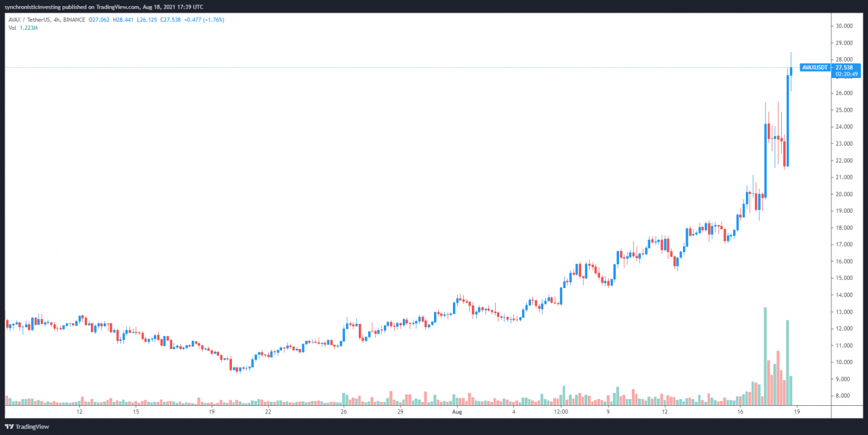Click the Vol 1.223M indicator label
868x435 pixels.
tap(26, 27)
